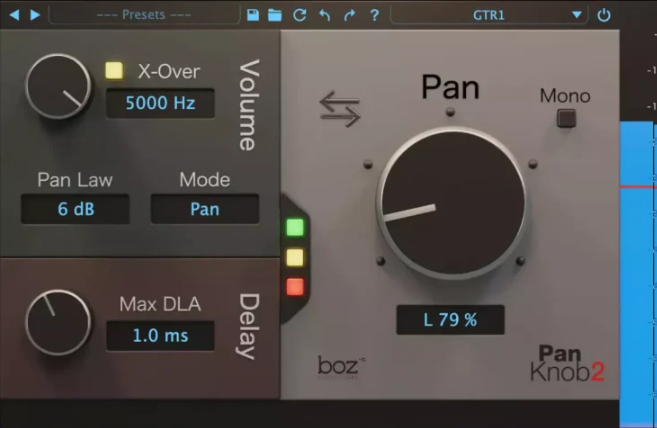Click the green indicator button

(295, 227)
